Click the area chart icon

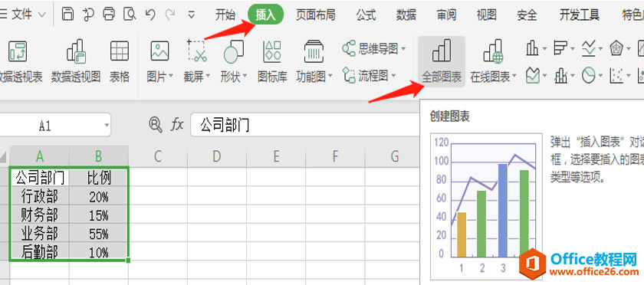point(533,76)
